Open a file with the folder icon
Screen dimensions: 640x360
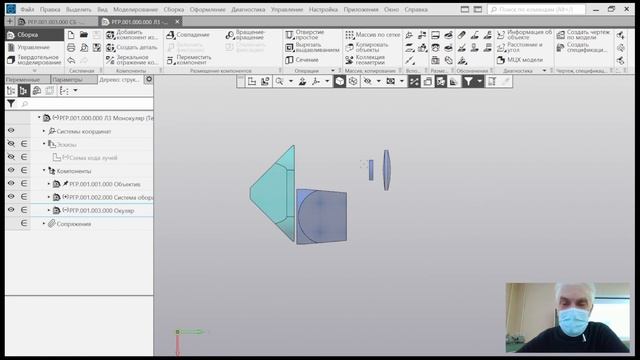click(x=84, y=35)
